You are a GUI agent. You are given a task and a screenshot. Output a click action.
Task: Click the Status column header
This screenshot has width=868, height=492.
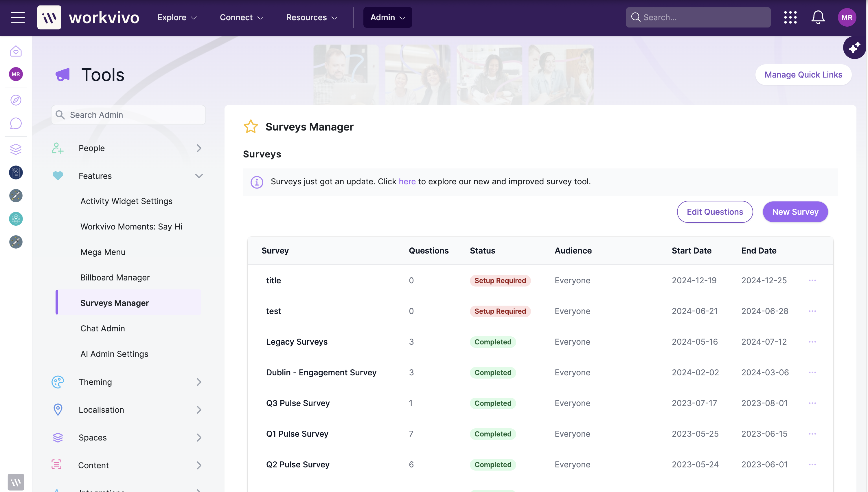click(x=482, y=251)
